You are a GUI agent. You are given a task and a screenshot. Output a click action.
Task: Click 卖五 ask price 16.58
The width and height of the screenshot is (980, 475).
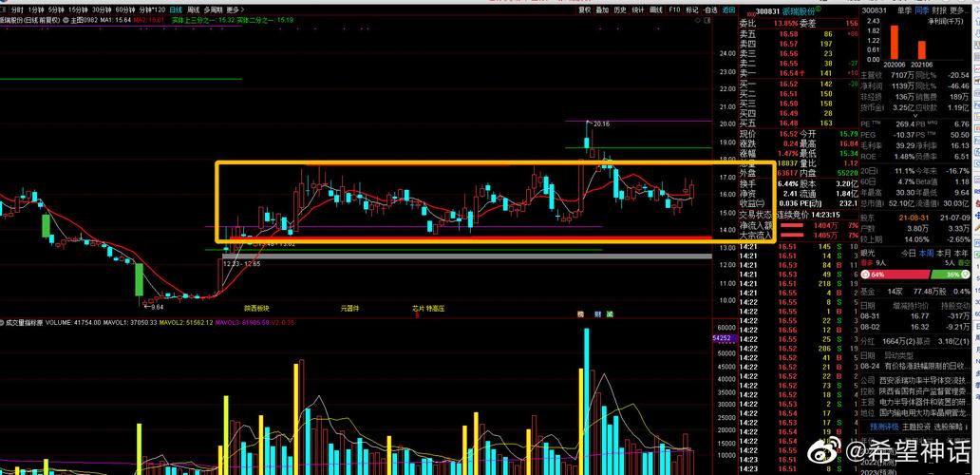pos(787,34)
